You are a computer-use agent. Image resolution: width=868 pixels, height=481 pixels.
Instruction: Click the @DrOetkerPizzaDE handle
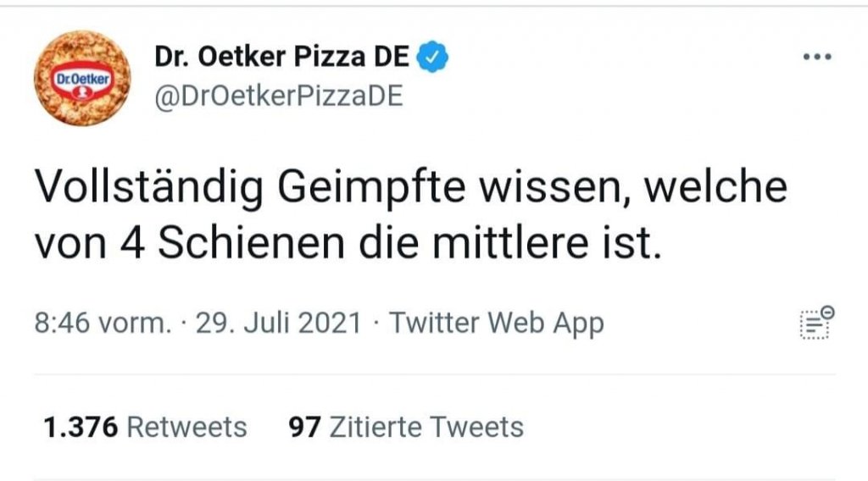coord(278,96)
